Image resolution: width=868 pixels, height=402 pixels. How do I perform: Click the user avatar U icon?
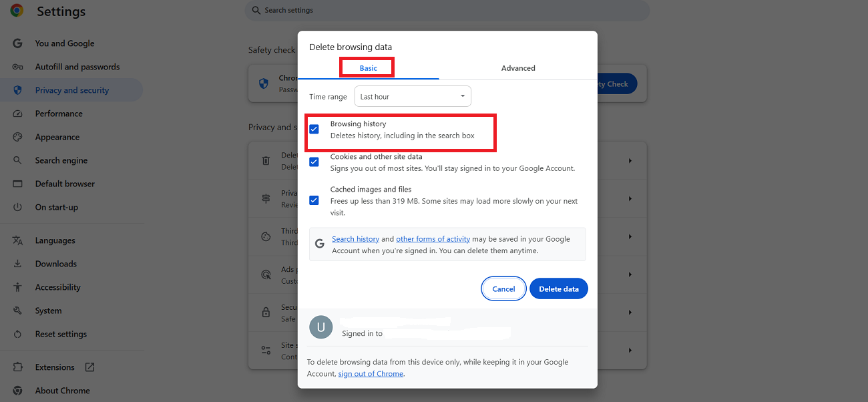coord(321,327)
